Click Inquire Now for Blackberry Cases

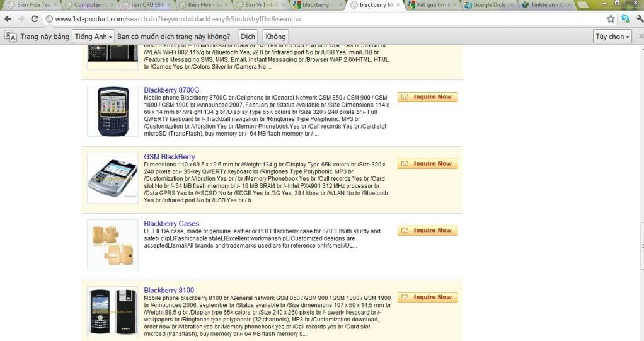(427, 231)
